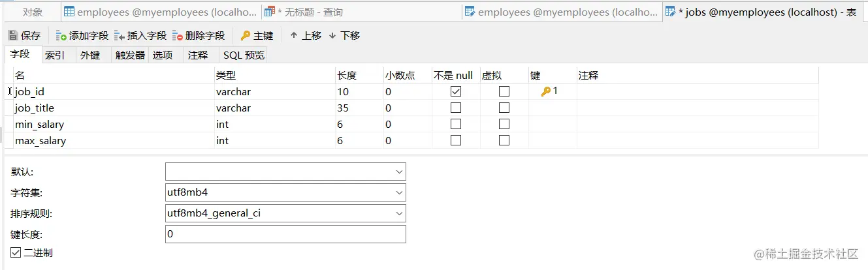This screenshot has height=270, width=868.
Task: Click the 不是 null column header
Action: coord(456,76)
